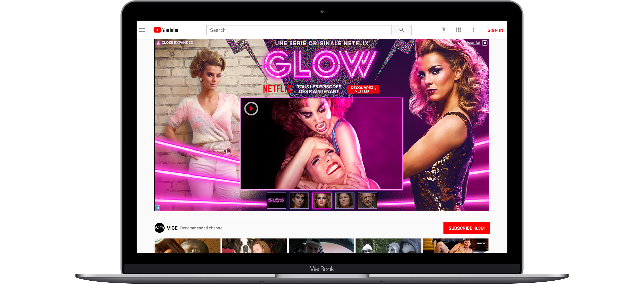Go to YouTube home via logo

tap(166, 30)
